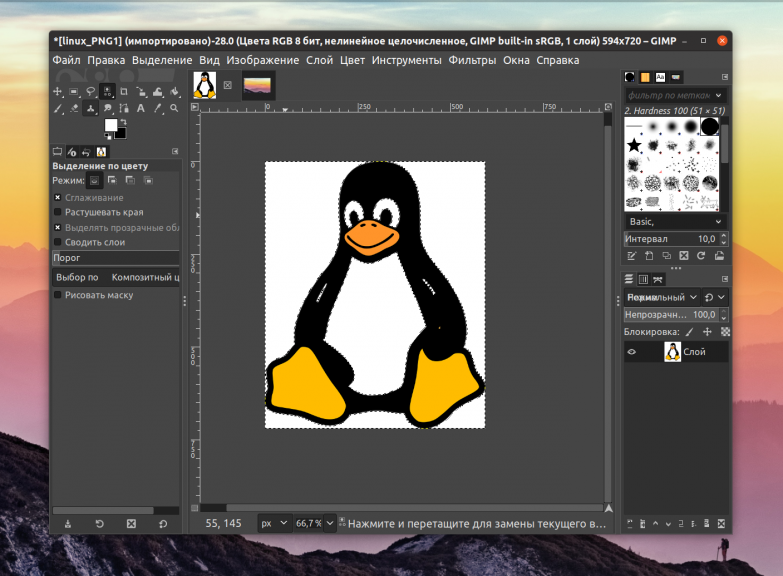This screenshot has height=576, width=783.
Task: Set mode to subtract from selection
Action: pyautogui.click(x=130, y=180)
